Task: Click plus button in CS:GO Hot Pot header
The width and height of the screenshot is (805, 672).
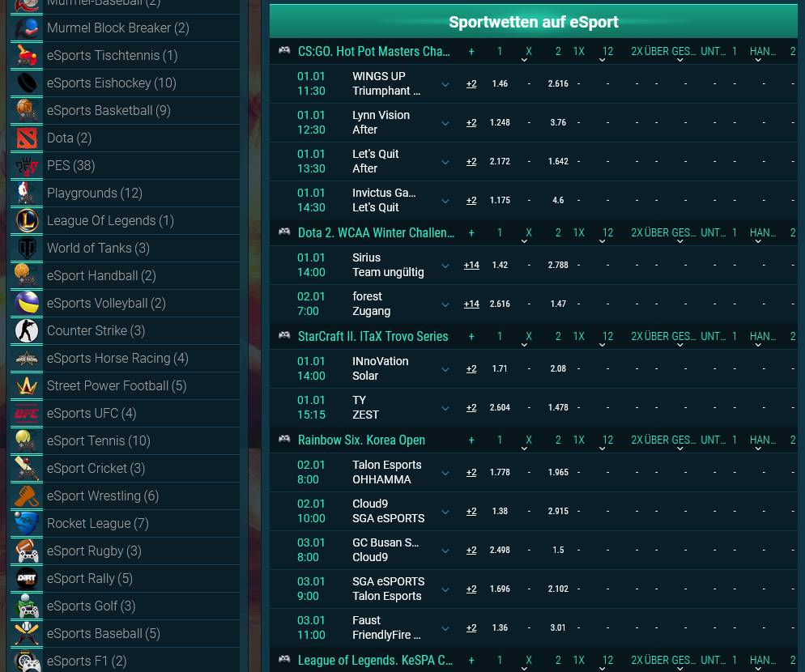Action: [x=471, y=51]
